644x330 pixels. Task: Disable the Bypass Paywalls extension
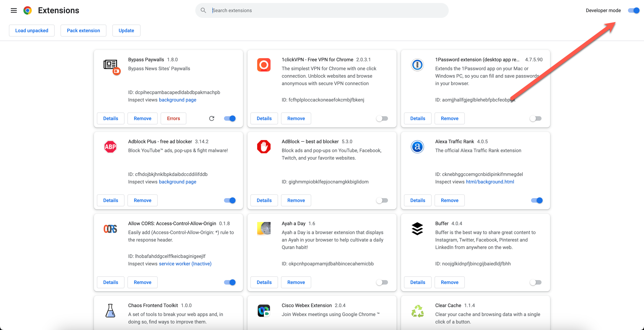point(230,118)
